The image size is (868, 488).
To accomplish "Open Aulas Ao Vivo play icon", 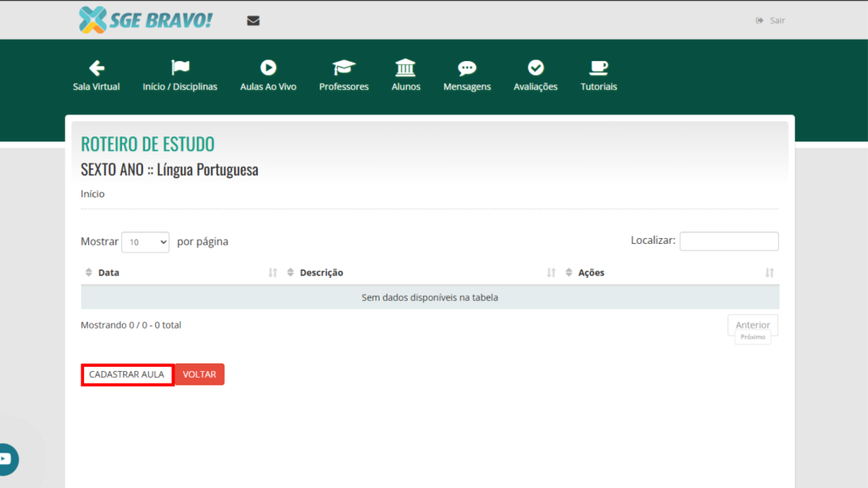I will coord(268,68).
